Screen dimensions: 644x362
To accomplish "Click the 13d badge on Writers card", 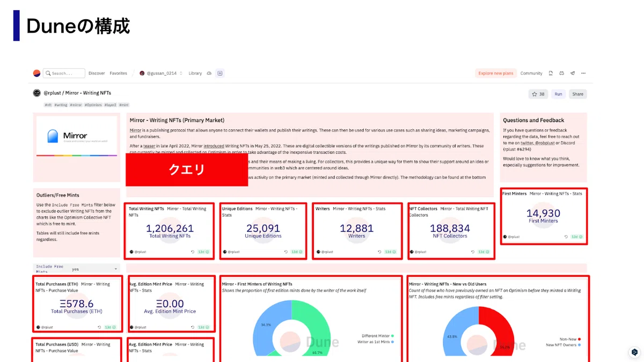I will click(x=390, y=252).
